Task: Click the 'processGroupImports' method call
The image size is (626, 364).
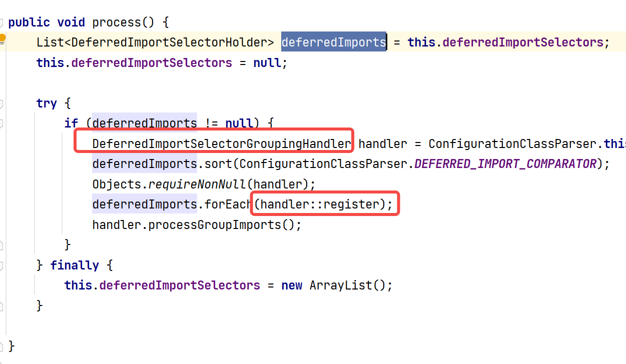Action: tap(215, 225)
